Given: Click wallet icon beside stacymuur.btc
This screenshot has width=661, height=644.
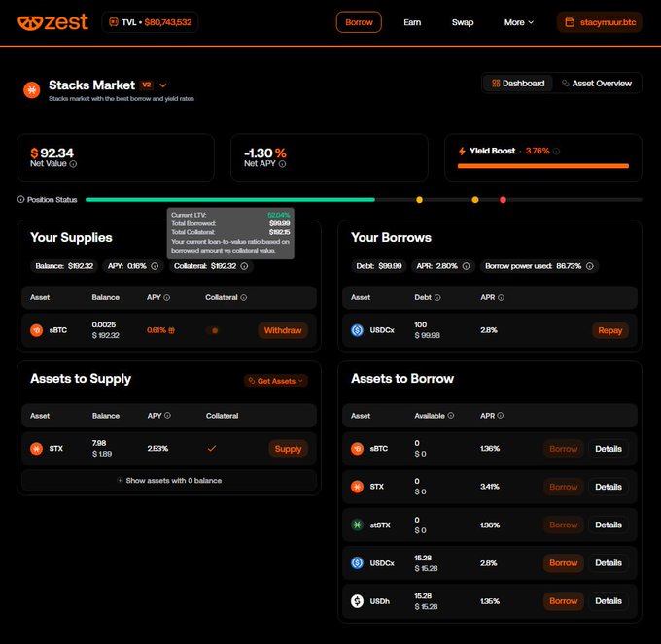Looking at the screenshot, I should tap(570, 22).
